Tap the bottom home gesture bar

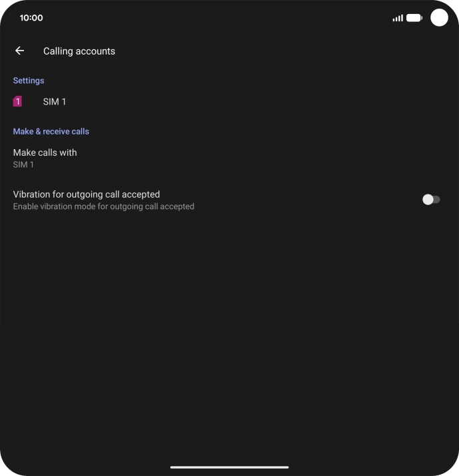tap(230, 467)
